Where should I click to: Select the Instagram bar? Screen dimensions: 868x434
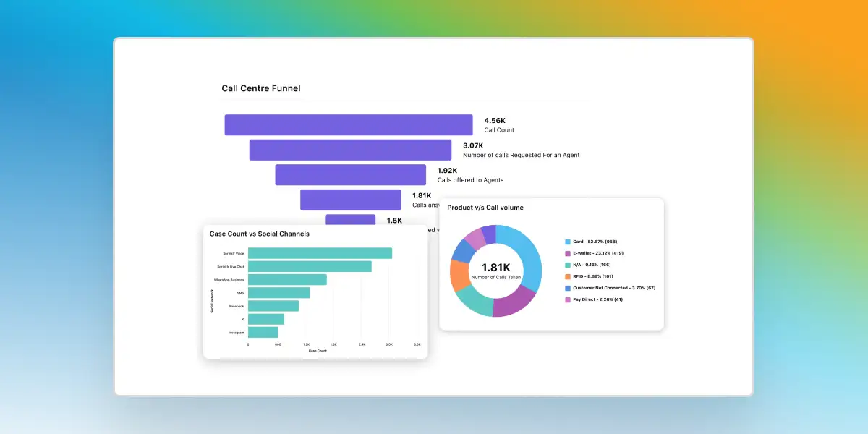pos(263,332)
